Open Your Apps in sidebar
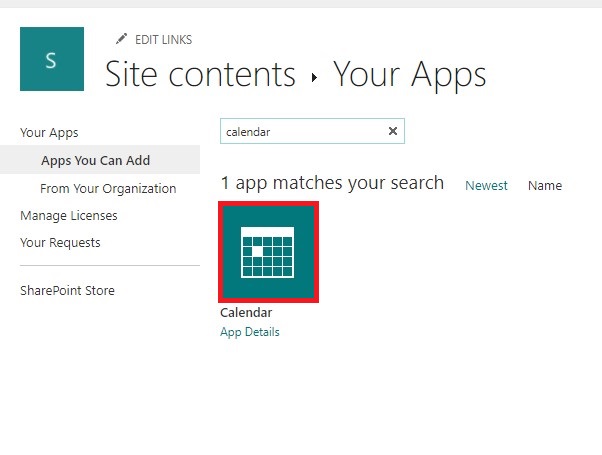This screenshot has height=455, width=602. click(49, 133)
